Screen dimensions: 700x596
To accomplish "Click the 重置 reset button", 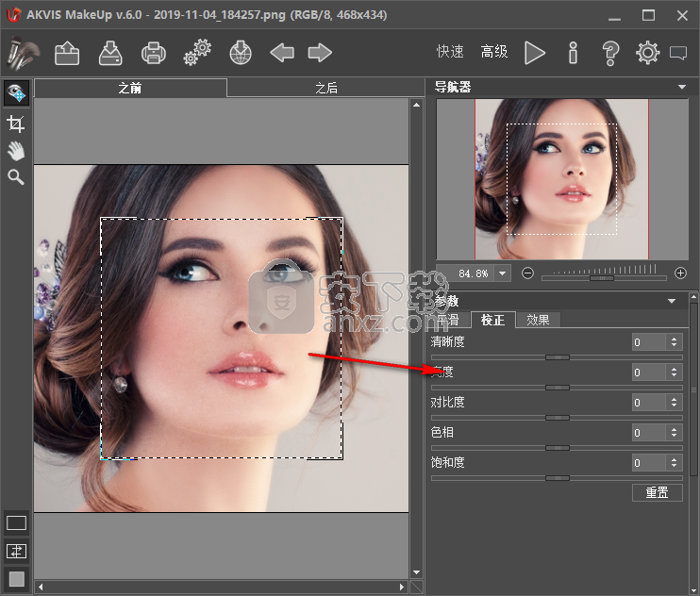I will pyautogui.click(x=658, y=492).
